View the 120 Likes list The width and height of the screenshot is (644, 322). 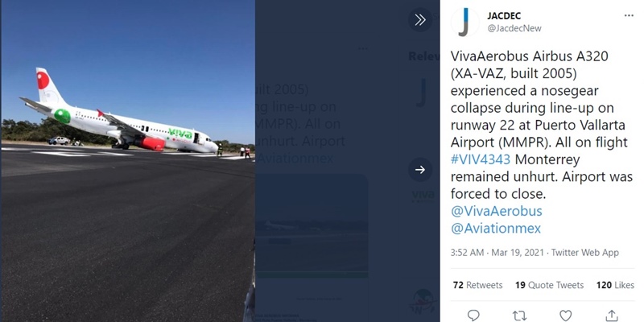click(615, 285)
